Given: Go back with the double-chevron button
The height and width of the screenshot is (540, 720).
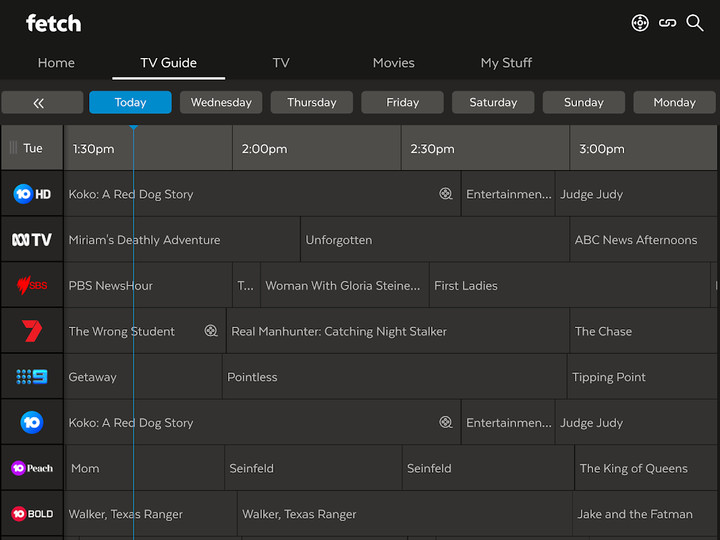Looking at the screenshot, I should (41, 103).
